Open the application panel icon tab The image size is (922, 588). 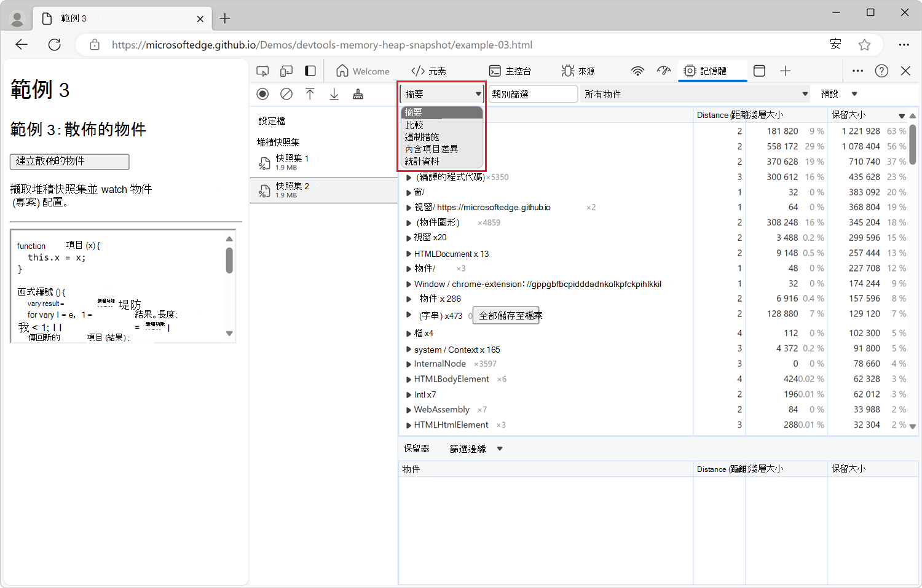[759, 71]
